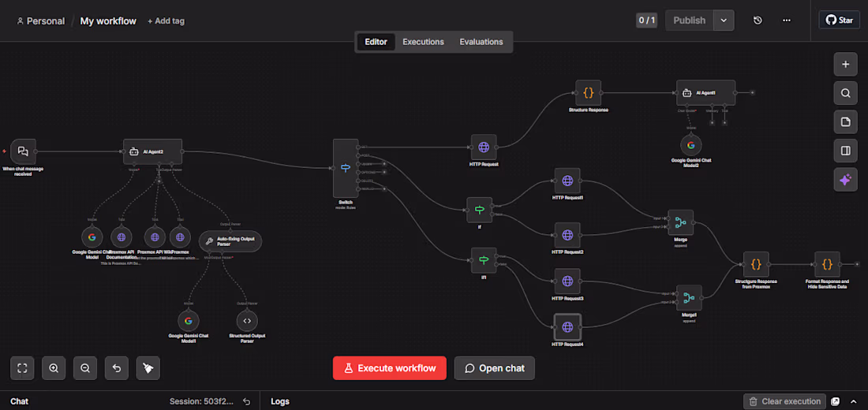Pop out the logs panel
The image size is (868, 410).
[x=836, y=401]
